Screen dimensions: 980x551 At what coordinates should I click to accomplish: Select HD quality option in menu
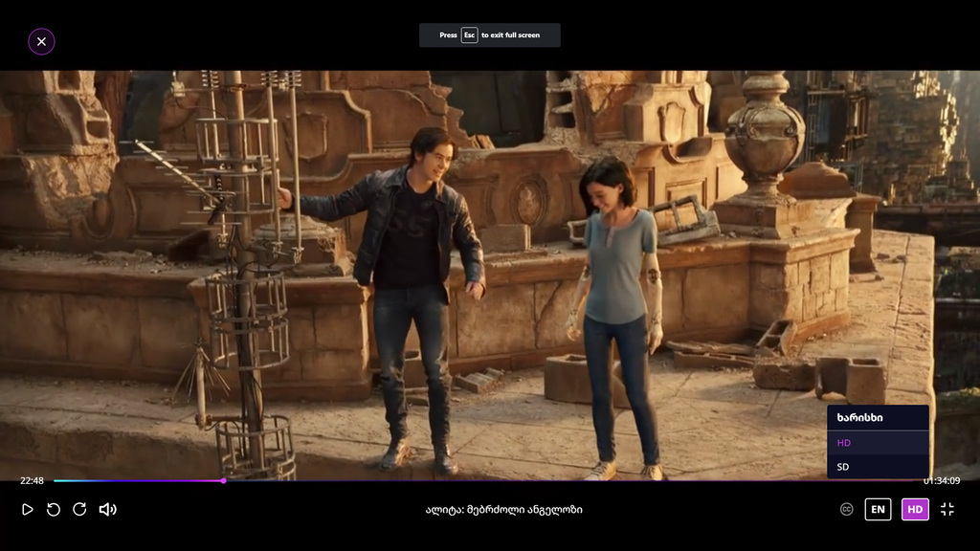click(x=878, y=443)
